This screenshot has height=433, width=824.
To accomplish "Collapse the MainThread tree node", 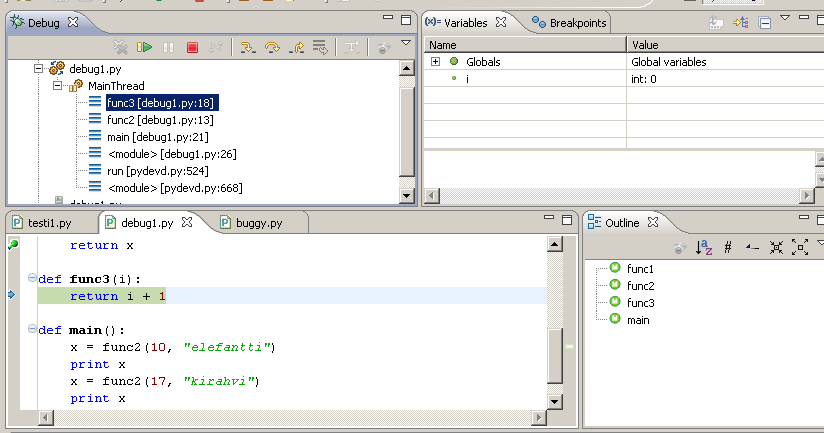I will pyautogui.click(x=59, y=86).
